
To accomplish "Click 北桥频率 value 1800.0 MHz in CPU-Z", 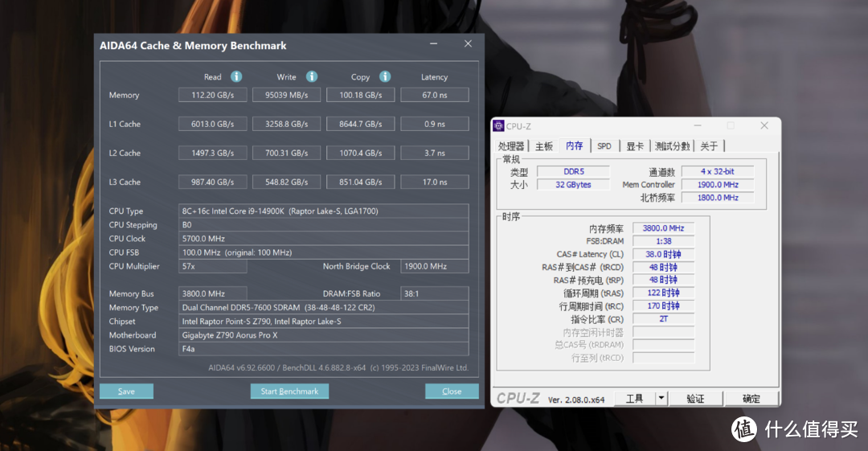I will tap(718, 197).
